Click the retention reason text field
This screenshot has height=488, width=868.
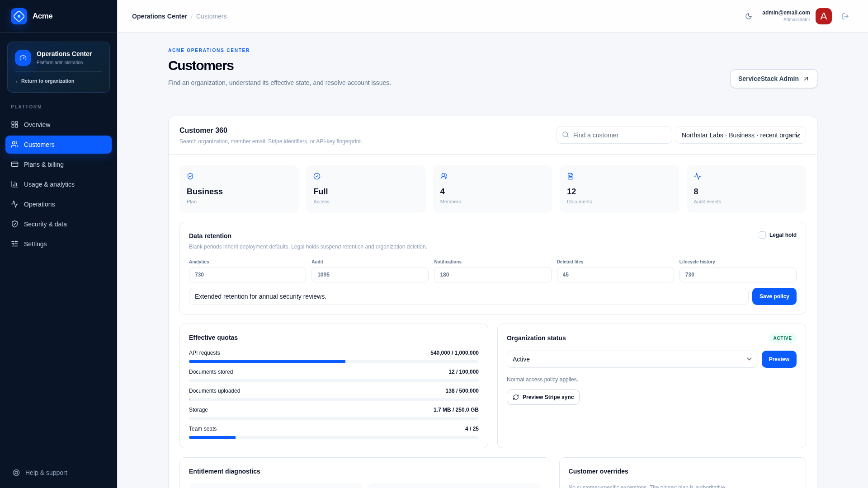click(x=468, y=296)
